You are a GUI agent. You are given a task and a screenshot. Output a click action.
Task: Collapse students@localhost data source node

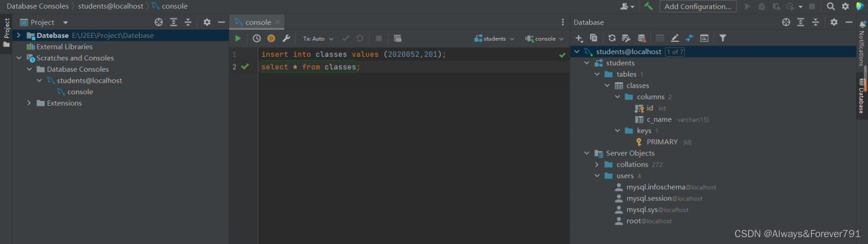point(577,52)
